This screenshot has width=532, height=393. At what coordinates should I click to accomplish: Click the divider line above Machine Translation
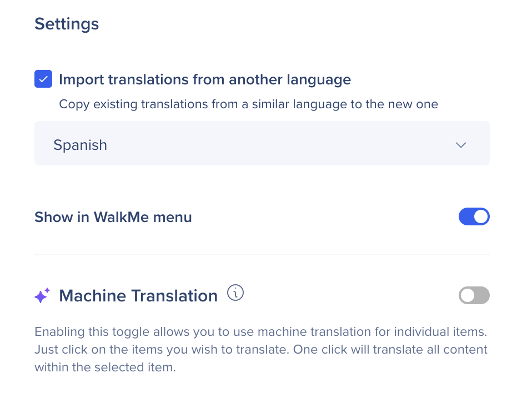tap(262, 255)
